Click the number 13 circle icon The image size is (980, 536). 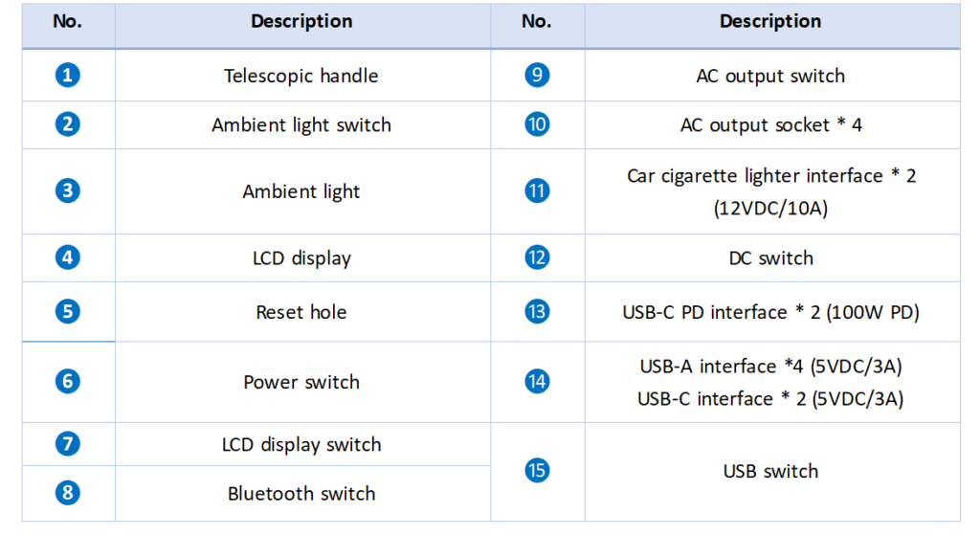[x=537, y=311]
